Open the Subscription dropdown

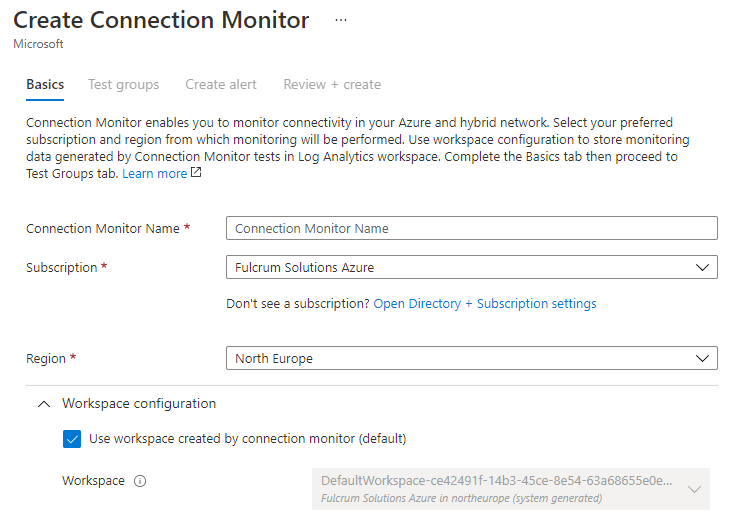pyautogui.click(x=471, y=267)
